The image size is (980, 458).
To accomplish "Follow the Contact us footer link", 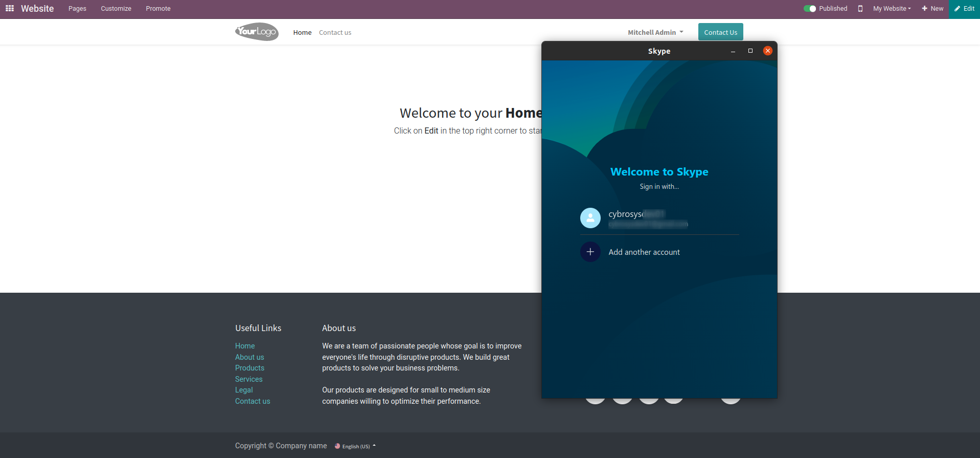I will 253,401.
